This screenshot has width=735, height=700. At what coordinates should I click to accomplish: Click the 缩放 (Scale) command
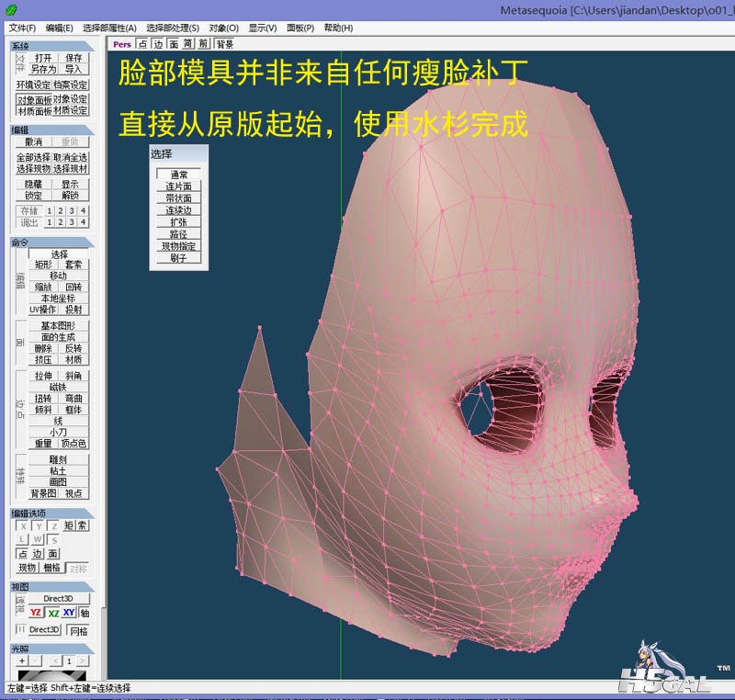pyautogui.click(x=43, y=287)
